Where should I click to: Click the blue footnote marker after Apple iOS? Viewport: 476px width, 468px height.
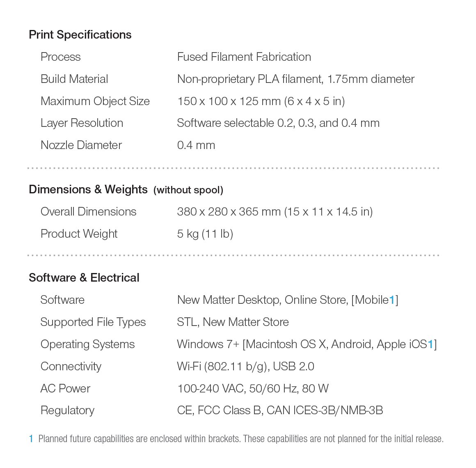click(430, 344)
